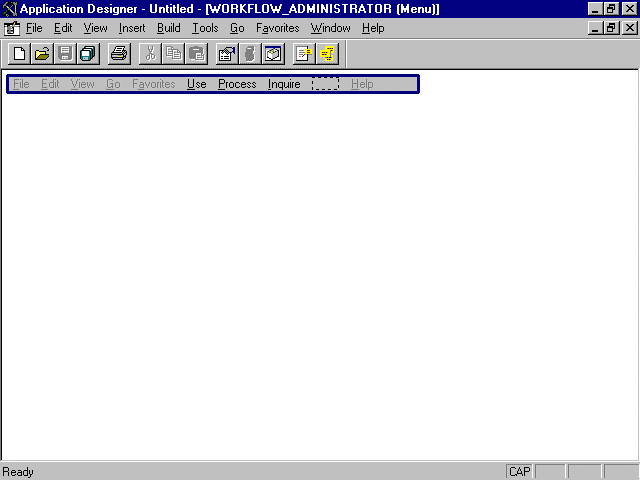Select the Use bar item in menu definition
Image resolution: width=640 pixels, height=480 pixels.
coord(197,84)
